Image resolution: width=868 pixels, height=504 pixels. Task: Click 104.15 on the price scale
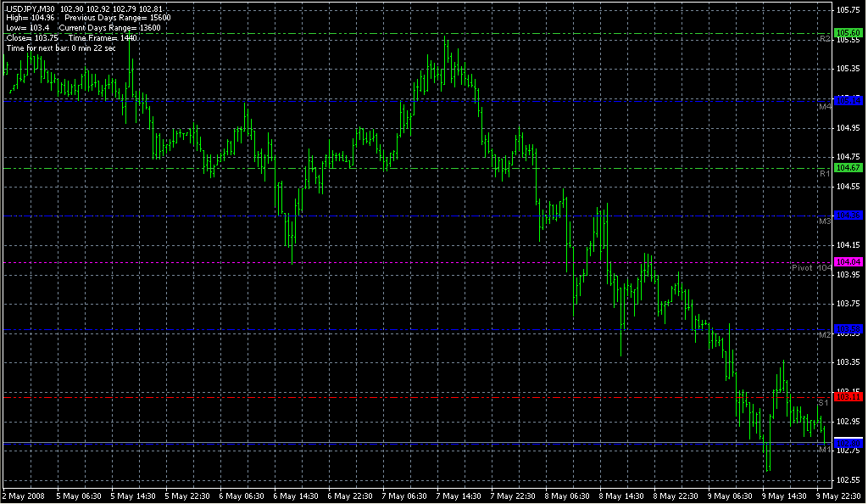pyautogui.click(x=849, y=245)
